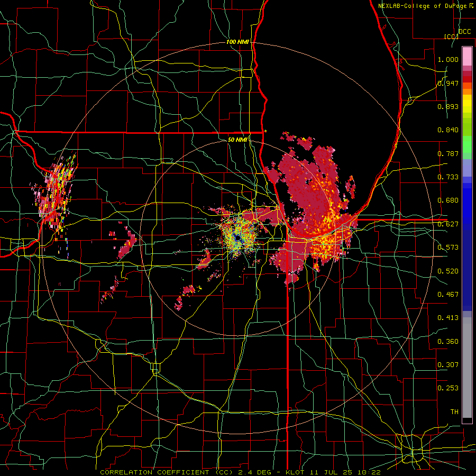Click the 0.680 scale label
The height and width of the screenshot is (476, 476).
coord(448,200)
